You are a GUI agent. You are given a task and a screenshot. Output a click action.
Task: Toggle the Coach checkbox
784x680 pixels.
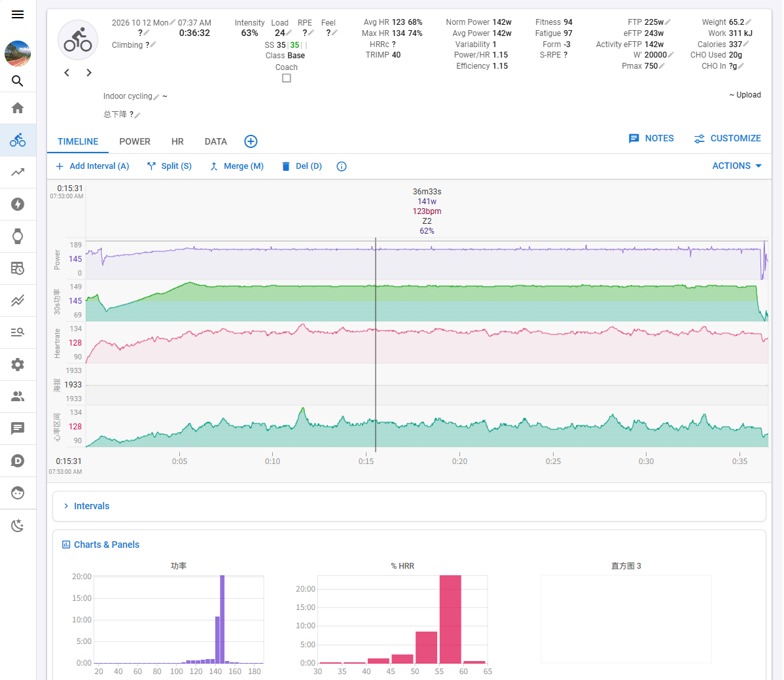point(287,78)
